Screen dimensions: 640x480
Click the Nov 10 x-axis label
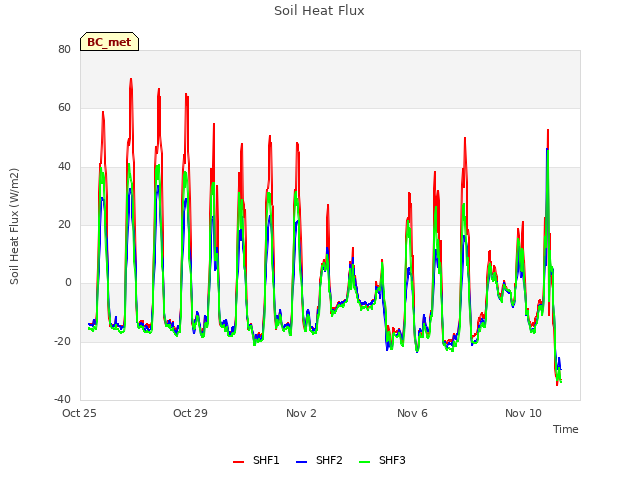click(523, 413)
